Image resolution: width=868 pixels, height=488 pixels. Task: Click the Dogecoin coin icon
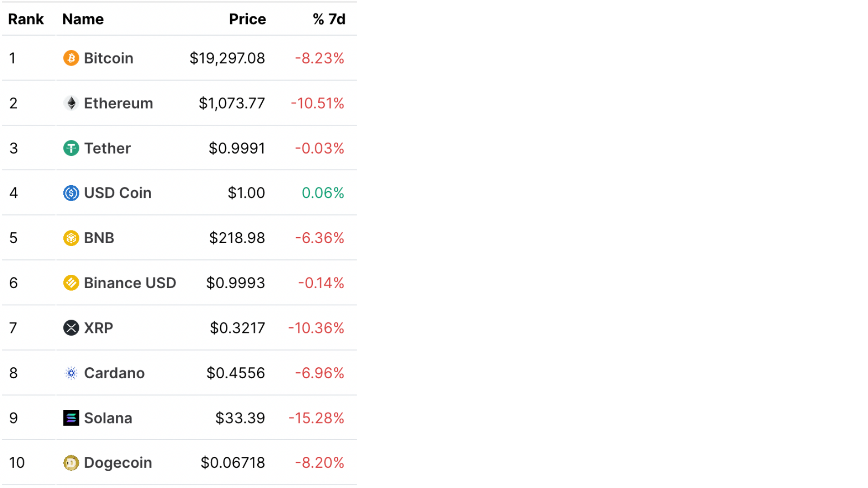pos(71,463)
